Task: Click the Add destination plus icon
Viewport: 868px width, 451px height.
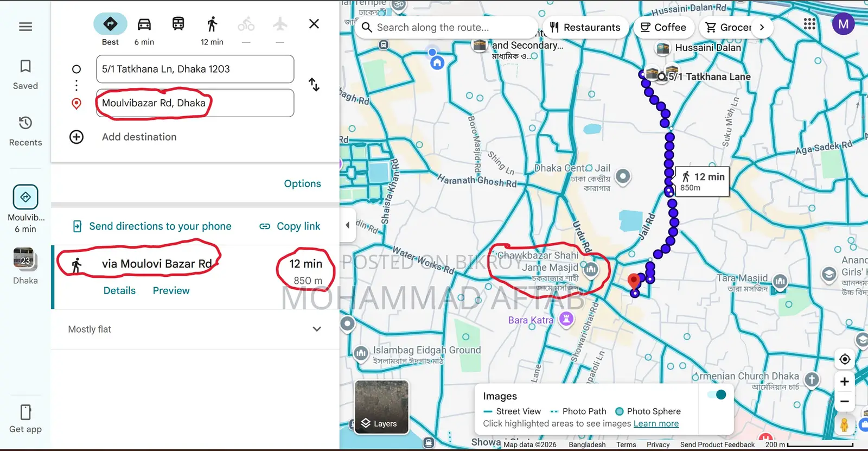Action: tap(76, 137)
